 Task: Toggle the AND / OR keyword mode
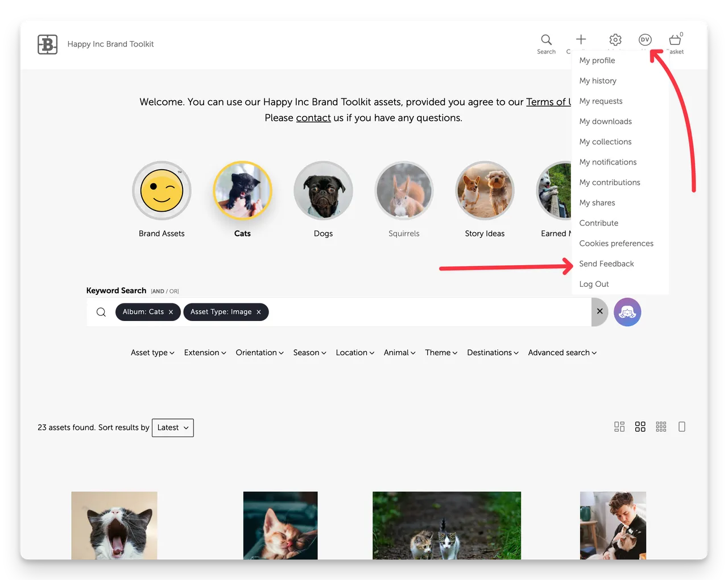point(165,291)
